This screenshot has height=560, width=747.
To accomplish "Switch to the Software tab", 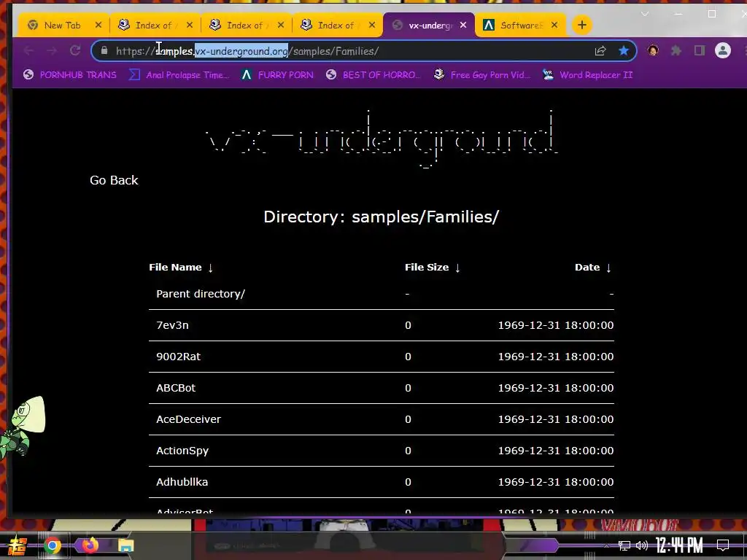I will pyautogui.click(x=521, y=26).
